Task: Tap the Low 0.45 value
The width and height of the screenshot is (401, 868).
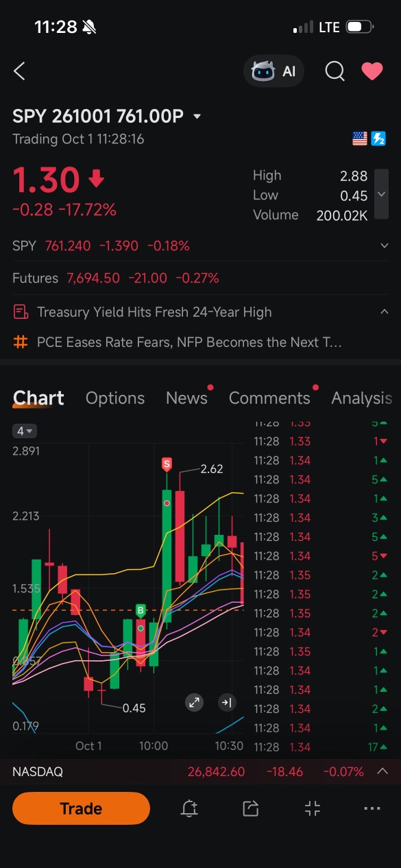Action: click(354, 195)
